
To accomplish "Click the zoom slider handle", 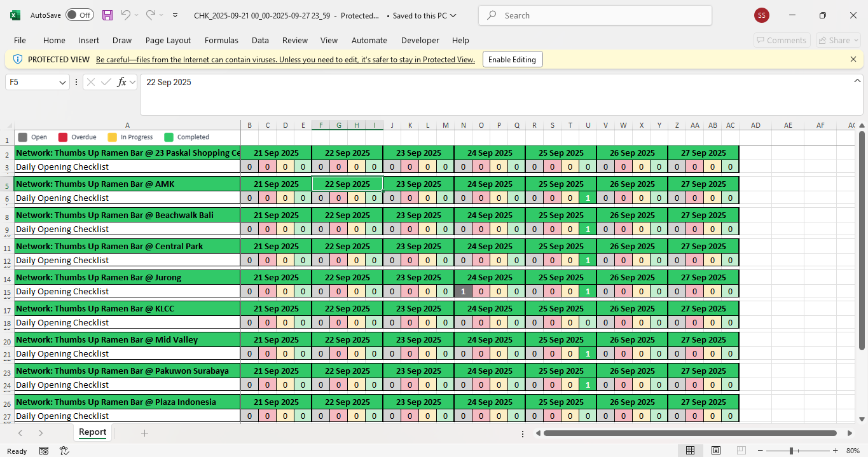I will pos(791,451).
